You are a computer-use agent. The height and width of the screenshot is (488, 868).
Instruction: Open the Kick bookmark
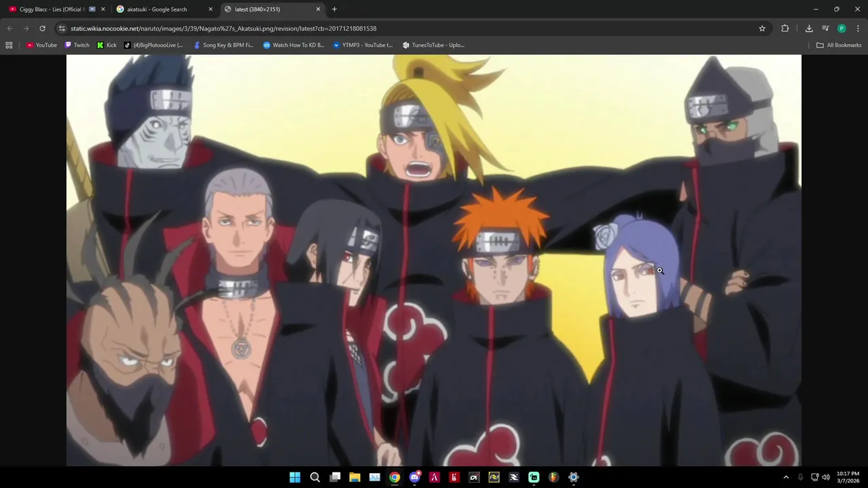[106, 45]
